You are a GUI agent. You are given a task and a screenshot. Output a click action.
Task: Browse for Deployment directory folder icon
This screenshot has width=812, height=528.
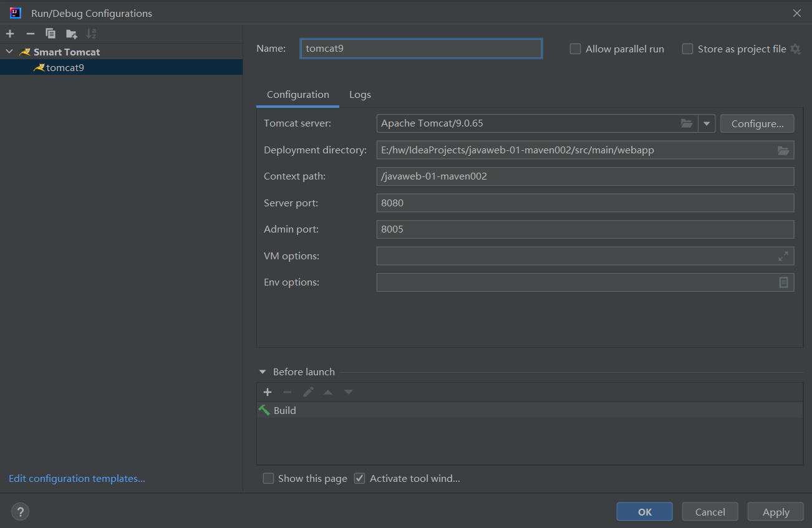(783, 150)
